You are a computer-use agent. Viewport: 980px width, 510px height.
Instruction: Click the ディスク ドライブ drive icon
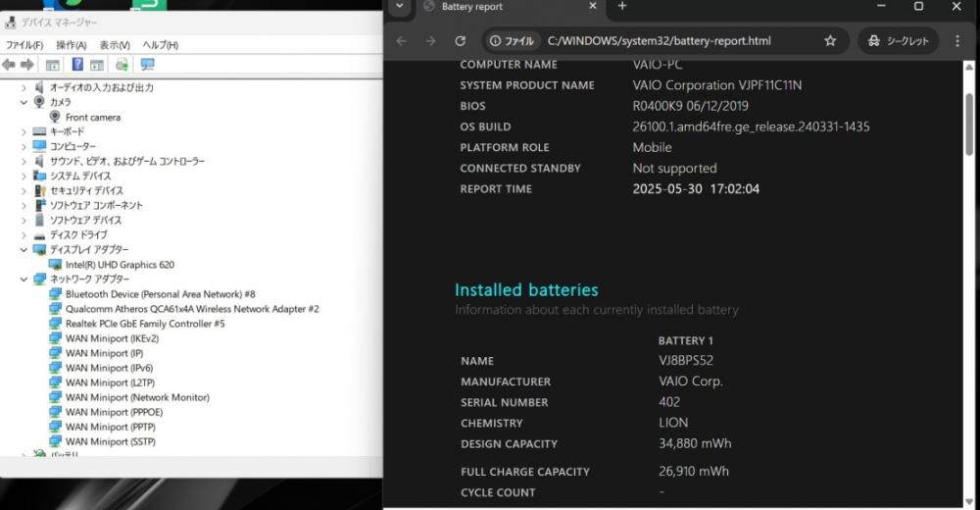39,235
